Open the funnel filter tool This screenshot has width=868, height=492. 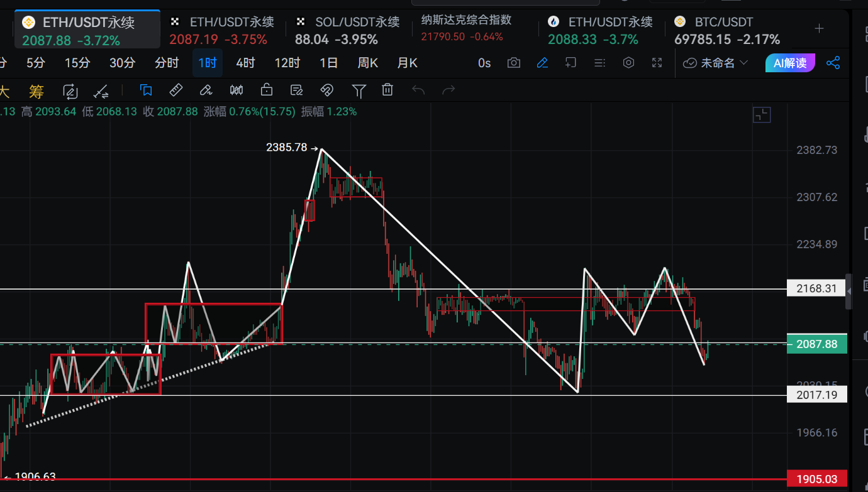point(359,90)
